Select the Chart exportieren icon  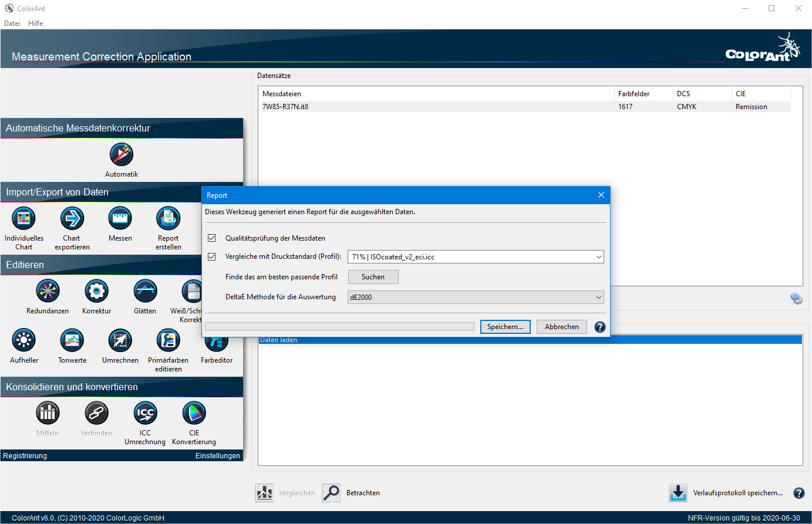click(72, 219)
